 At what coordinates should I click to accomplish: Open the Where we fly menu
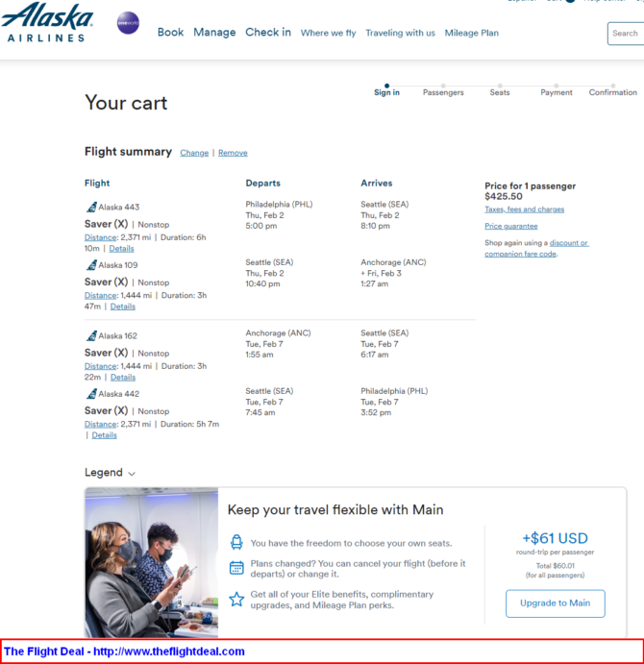[x=329, y=33]
